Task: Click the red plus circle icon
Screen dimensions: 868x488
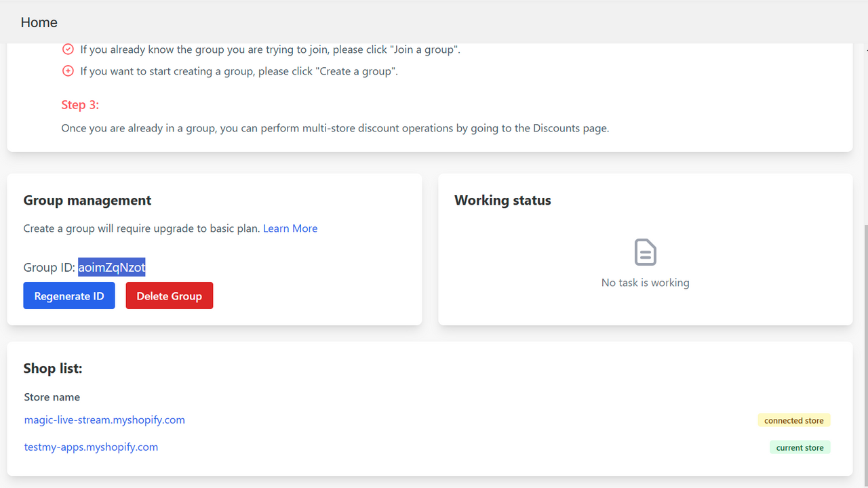Action: pyautogui.click(x=68, y=71)
